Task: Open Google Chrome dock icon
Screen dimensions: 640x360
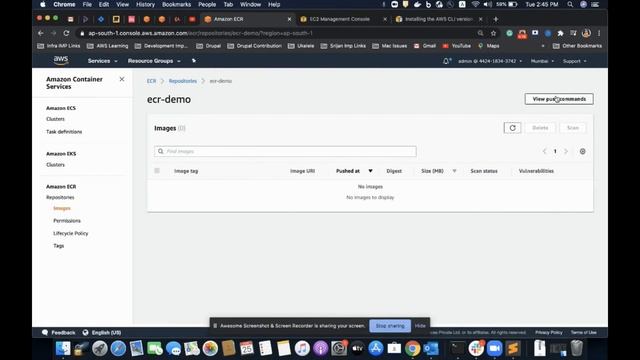Action: [x=413, y=348]
